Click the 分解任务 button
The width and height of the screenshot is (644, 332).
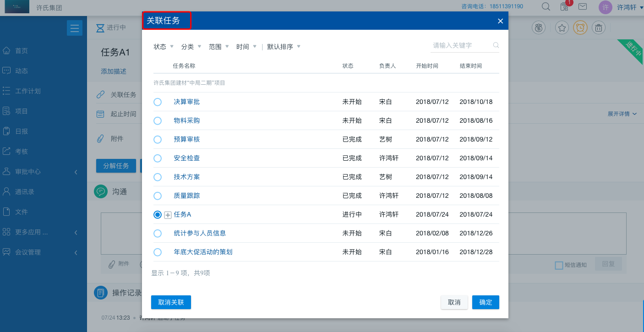pyautogui.click(x=116, y=166)
